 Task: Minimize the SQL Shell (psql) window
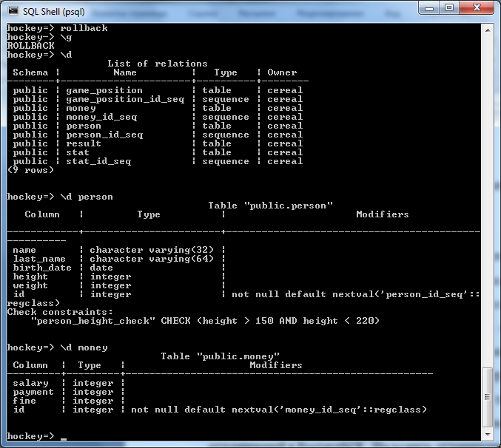[429, 8]
